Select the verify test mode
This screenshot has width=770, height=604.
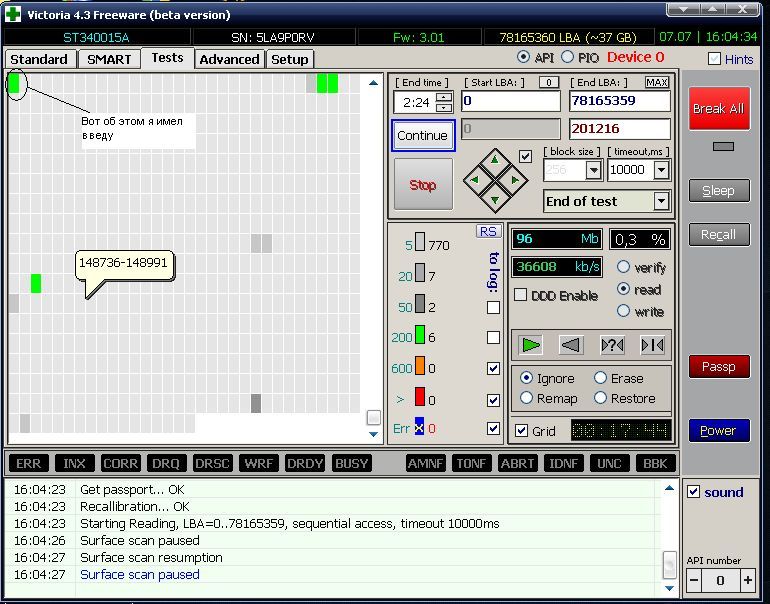point(623,267)
